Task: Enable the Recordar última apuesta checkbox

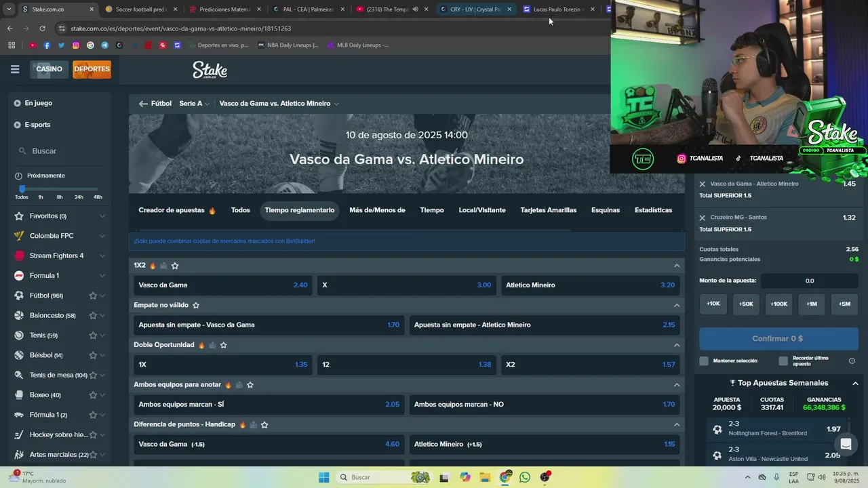Action: tap(783, 361)
